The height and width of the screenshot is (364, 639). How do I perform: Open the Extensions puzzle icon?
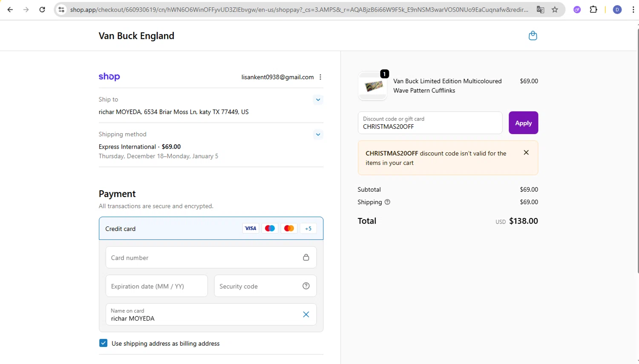pyautogui.click(x=593, y=9)
